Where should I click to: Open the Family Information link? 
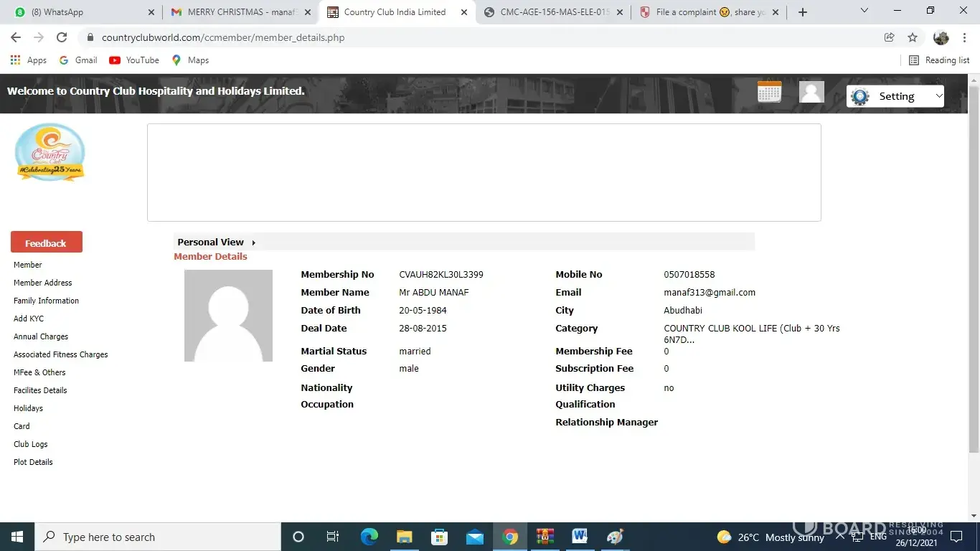46,301
